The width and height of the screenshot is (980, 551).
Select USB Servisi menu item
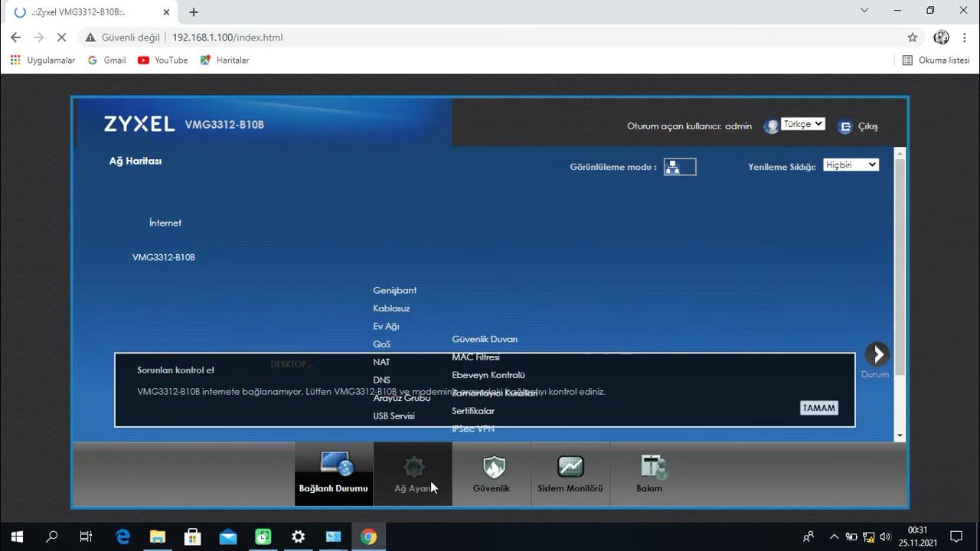click(394, 416)
